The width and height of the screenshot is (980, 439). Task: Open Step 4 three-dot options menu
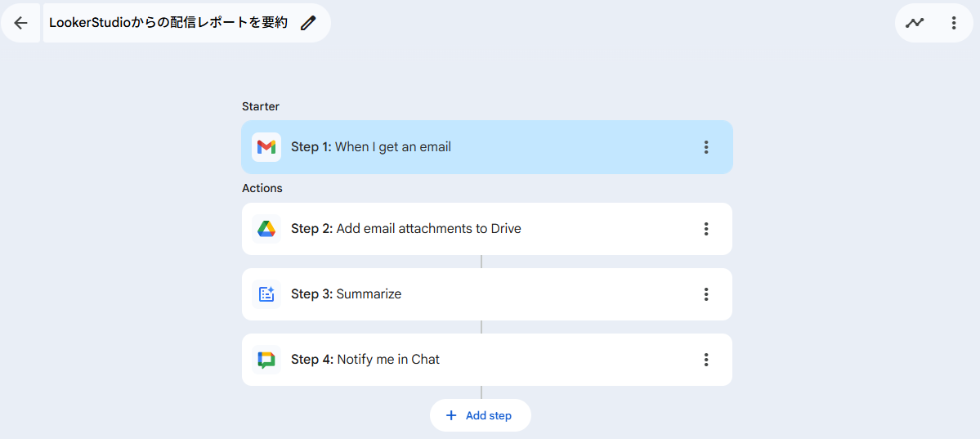706,360
